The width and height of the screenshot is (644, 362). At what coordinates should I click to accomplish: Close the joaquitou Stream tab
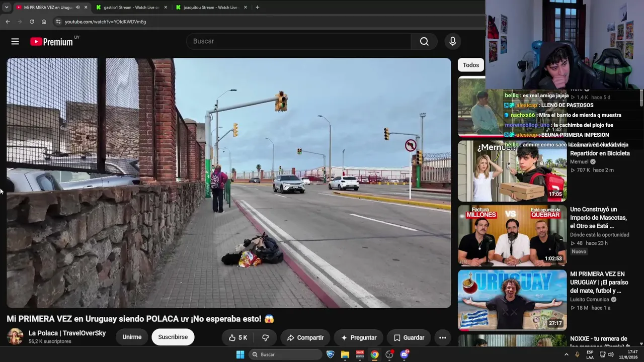pos(246,8)
